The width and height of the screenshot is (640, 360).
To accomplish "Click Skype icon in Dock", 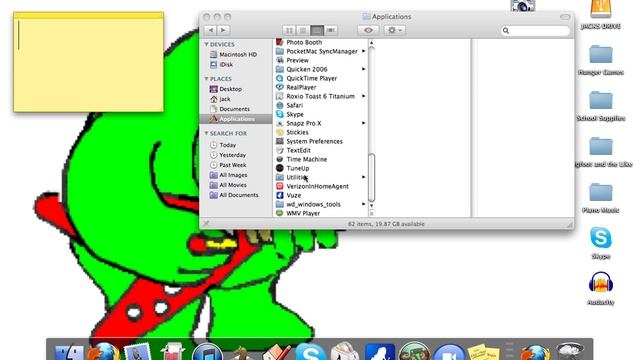I will click(310, 352).
